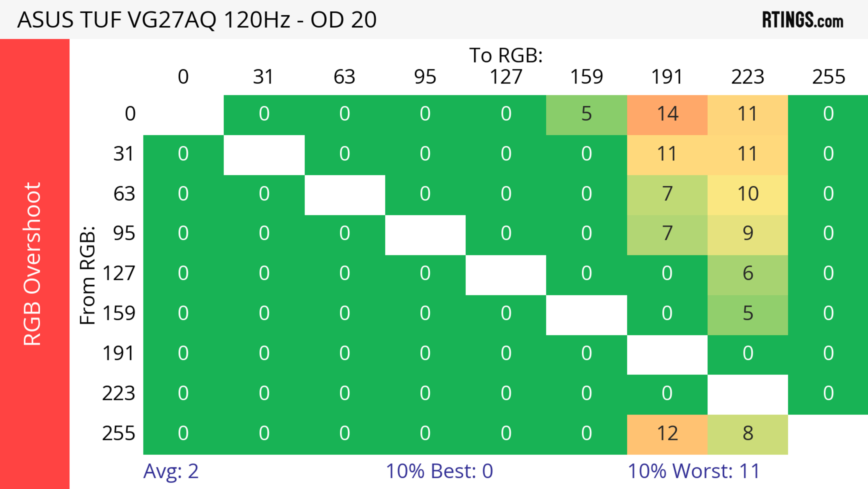This screenshot has height=489, width=868.
Task: Click the 'Avg: 2' summary text
Action: [171, 471]
